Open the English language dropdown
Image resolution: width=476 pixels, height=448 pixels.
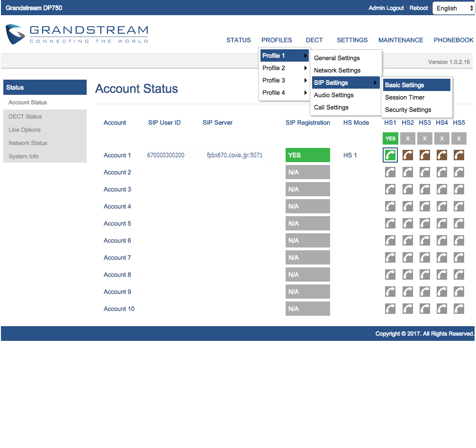coord(454,8)
